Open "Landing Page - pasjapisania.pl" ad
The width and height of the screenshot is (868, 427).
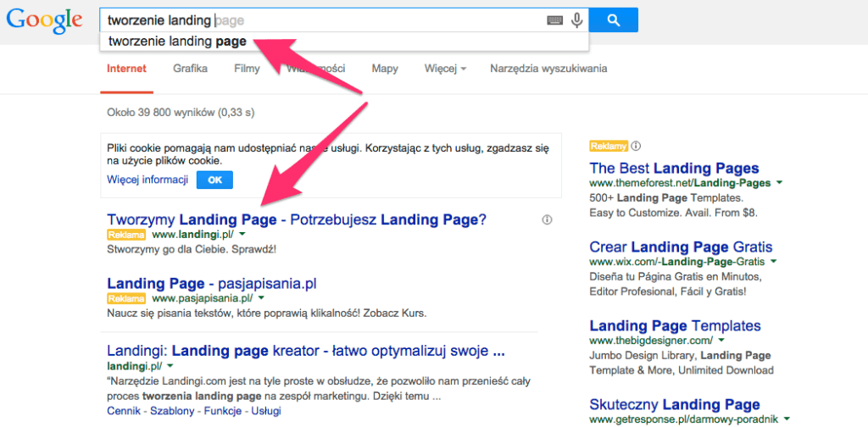(x=212, y=284)
